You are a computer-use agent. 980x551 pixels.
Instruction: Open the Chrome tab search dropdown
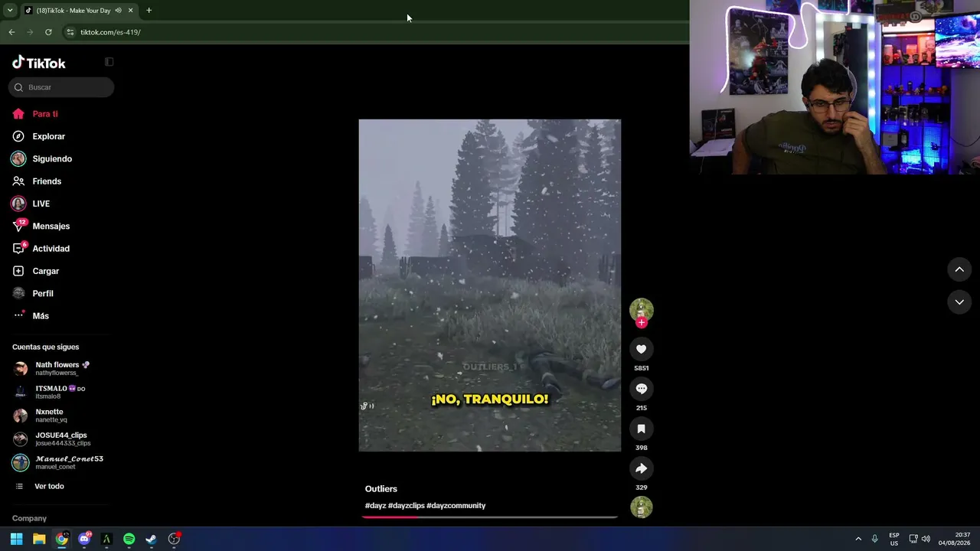9,11
